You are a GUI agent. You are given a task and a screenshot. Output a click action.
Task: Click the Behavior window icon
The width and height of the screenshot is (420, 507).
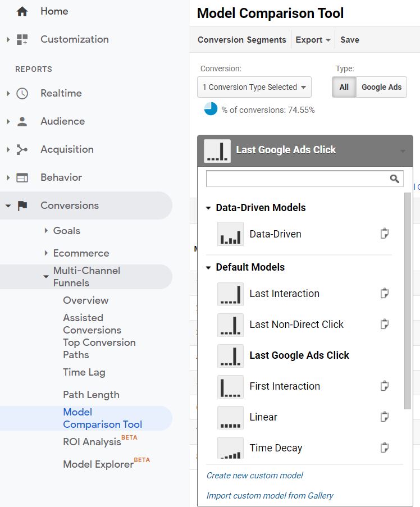(x=22, y=177)
